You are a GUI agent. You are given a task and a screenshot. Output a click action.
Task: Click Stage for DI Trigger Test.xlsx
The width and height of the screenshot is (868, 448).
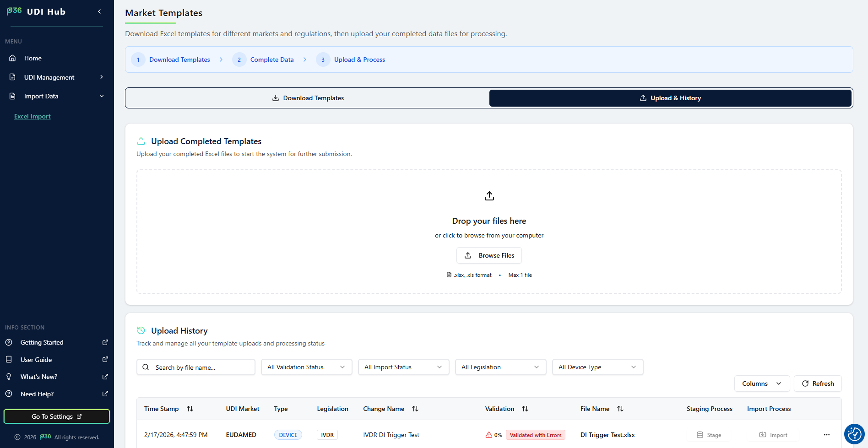pos(709,435)
